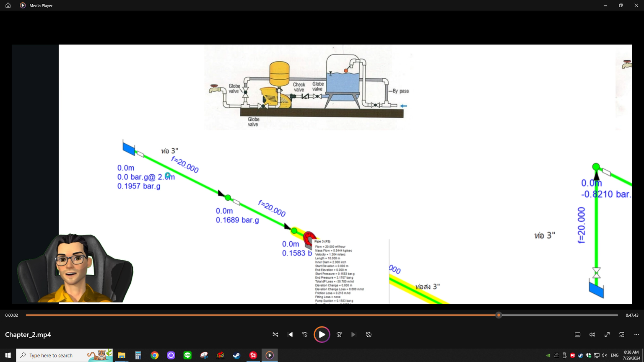Open the Windows Start menu

pyautogui.click(x=8, y=355)
